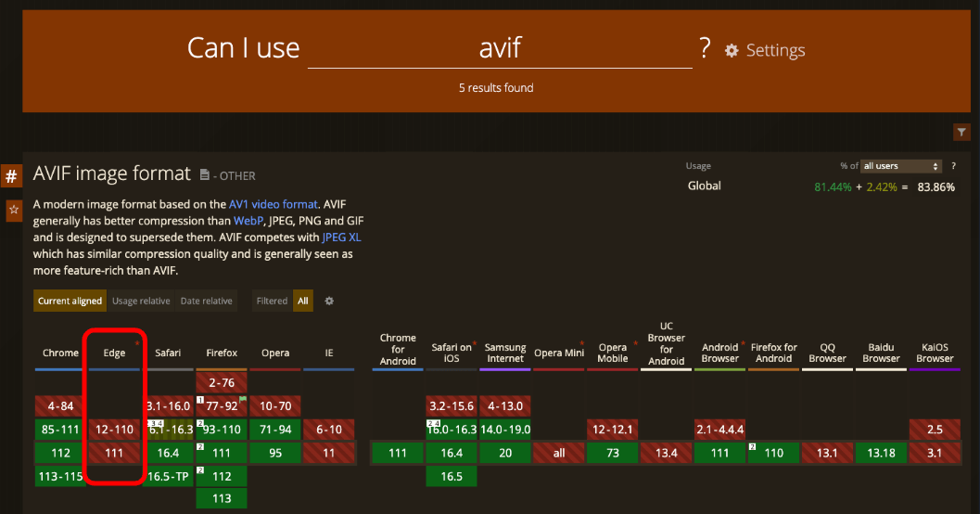Select Firefox for Android 110 cell
The height and width of the screenshot is (514, 980).
coord(774,453)
